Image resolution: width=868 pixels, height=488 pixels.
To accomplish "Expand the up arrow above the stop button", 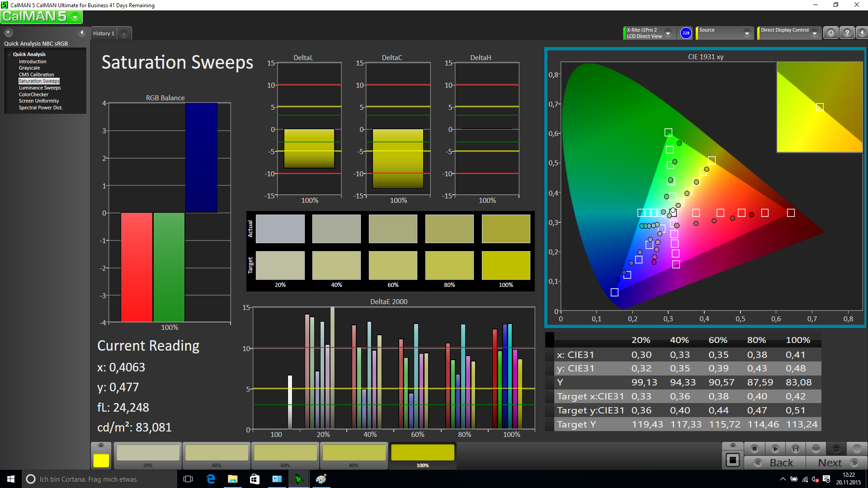I will (733, 446).
